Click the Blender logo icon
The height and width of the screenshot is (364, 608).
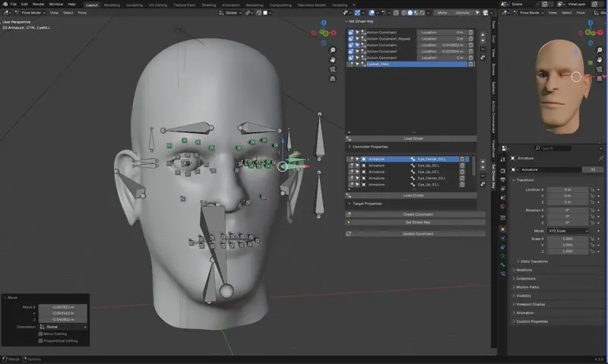5,4
